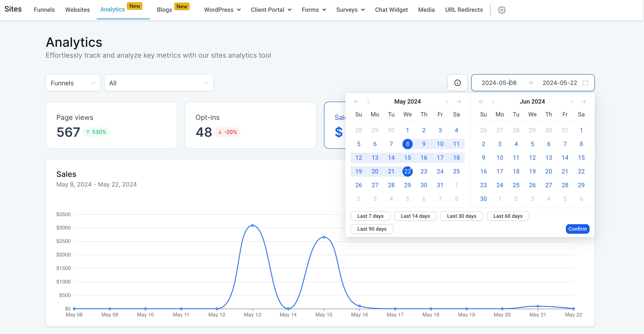Switch to the Websites tab
The image size is (644, 334).
click(77, 10)
